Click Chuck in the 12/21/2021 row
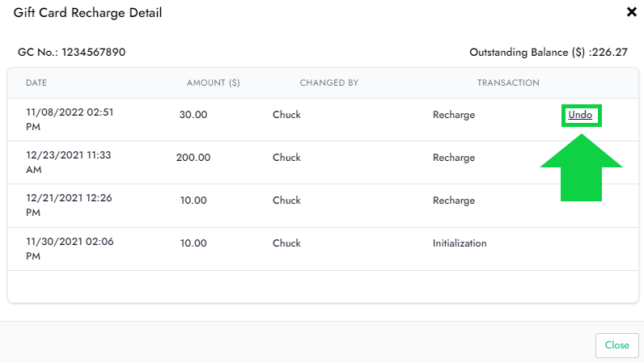This screenshot has width=644, height=363. (x=286, y=200)
